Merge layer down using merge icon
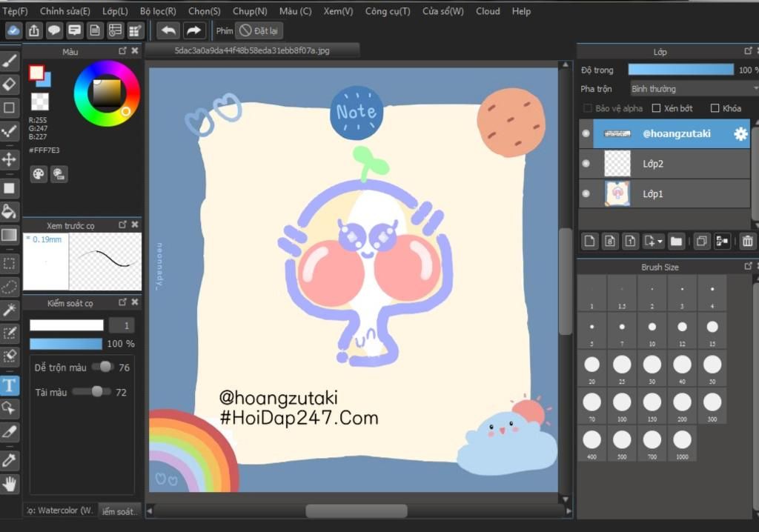This screenshot has height=532, width=759. point(722,241)
